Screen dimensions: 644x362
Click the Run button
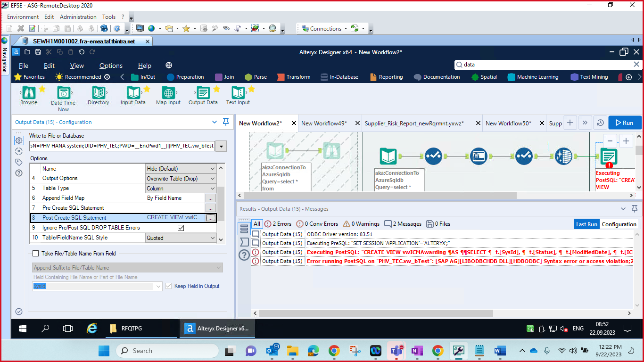click(625, 122)
